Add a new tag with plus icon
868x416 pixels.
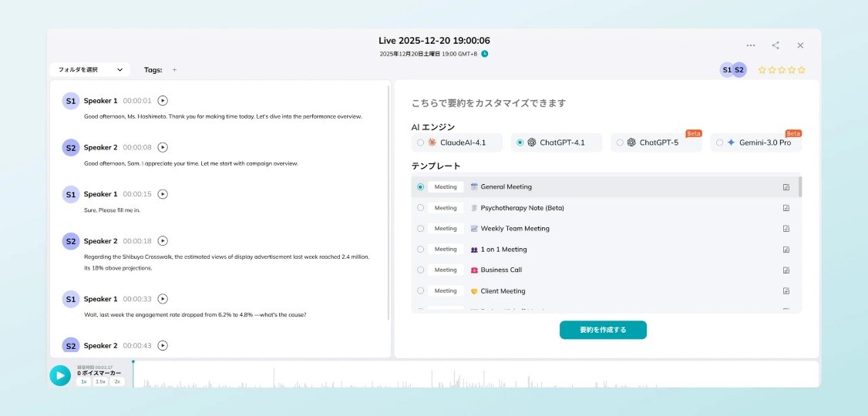pyautogui.click(x=174, y=70)
